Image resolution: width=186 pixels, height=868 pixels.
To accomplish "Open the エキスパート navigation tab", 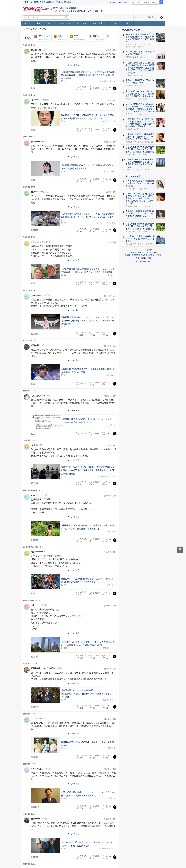I will point(64,24).
